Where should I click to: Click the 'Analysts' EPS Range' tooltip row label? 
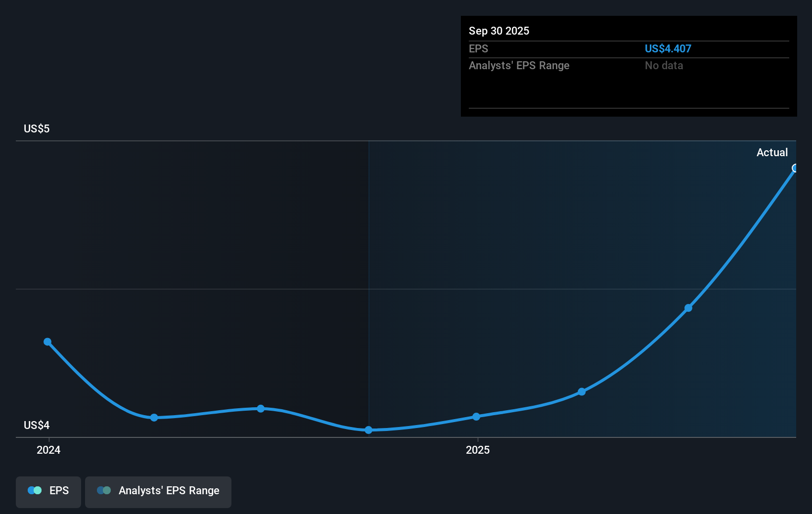click(519, 65)
